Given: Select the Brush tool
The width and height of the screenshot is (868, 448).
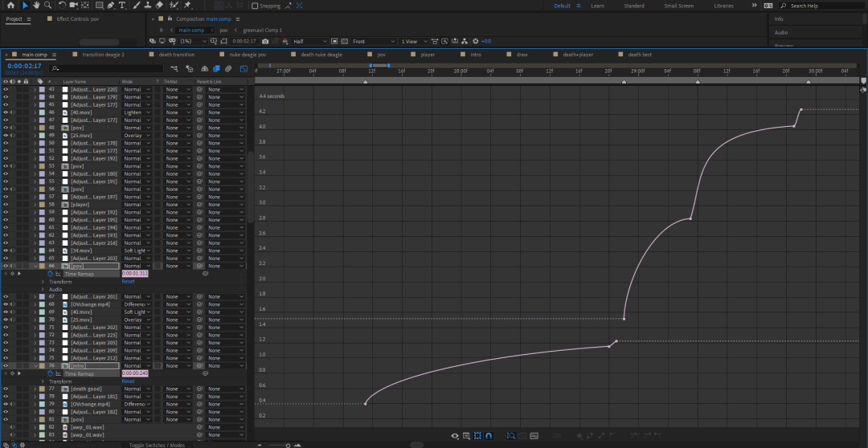Looking at the screenshot, I should [x=137, y=6].
